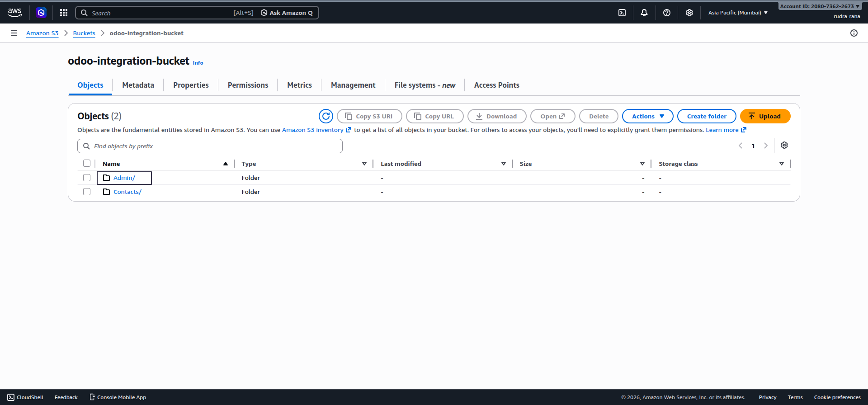Check the Admin/ folder checkbox
The height and width of the screenshot is (405, 868).
[x=87, y=178]
